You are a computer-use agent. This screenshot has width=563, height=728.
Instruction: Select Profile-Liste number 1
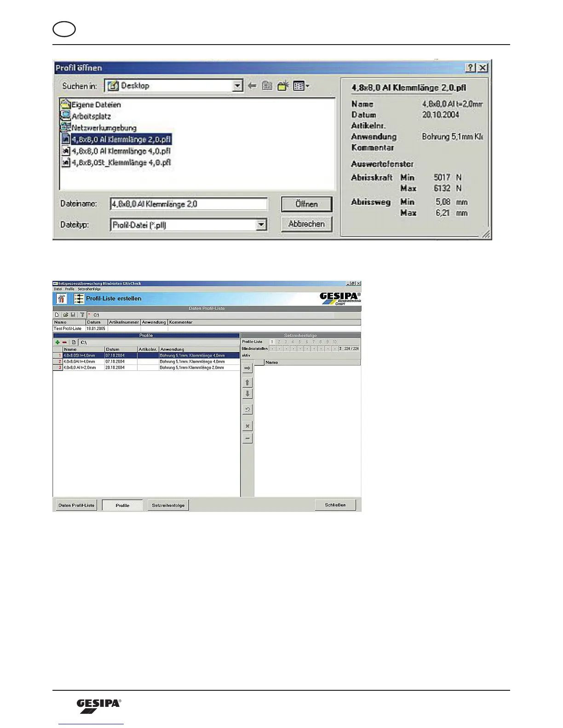coord(271,342)
